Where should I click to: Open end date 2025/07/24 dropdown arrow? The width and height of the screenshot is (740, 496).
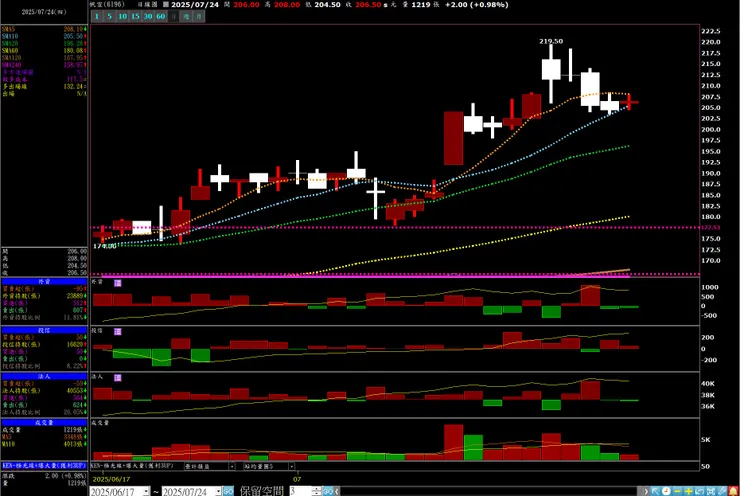pyautogui.click(x=218, y=491)
